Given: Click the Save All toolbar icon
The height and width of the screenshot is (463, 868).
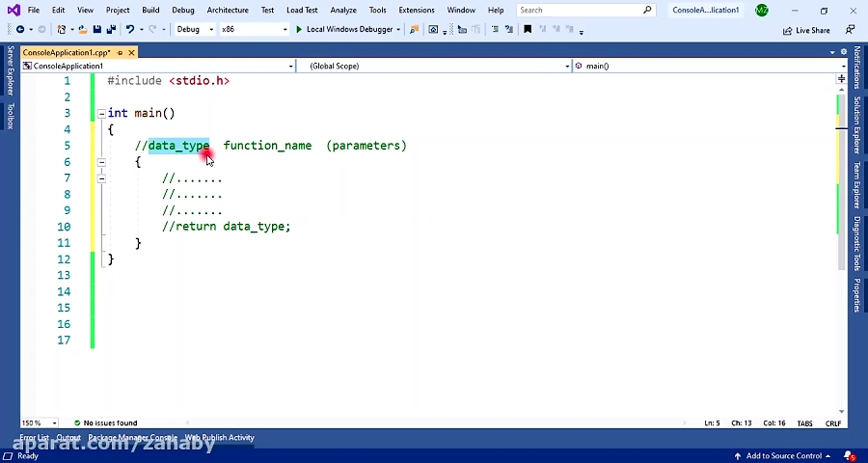Looking at the screenshot, I should tap(111, 29).
